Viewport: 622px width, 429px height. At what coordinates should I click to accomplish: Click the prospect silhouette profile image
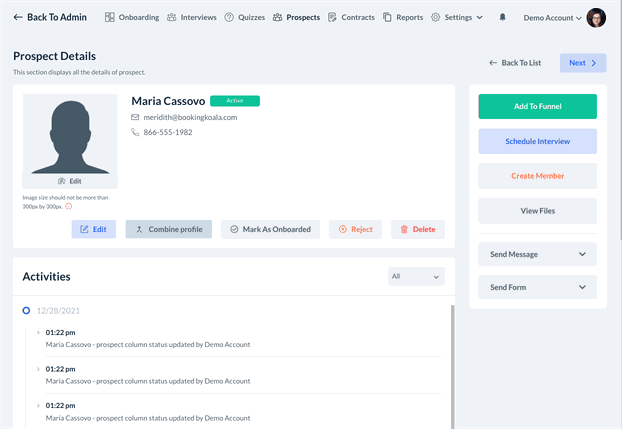70,134
